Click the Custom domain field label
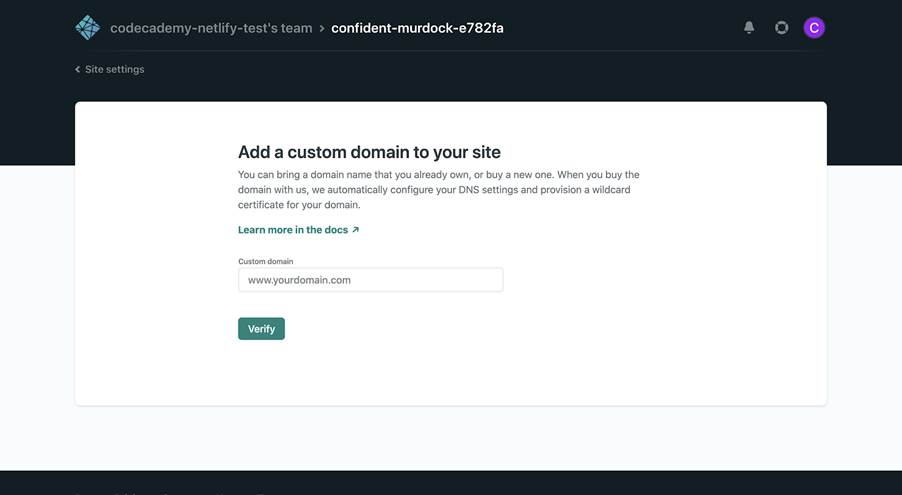Viewport: 902px width, 495px height. (x=266, y=261)
